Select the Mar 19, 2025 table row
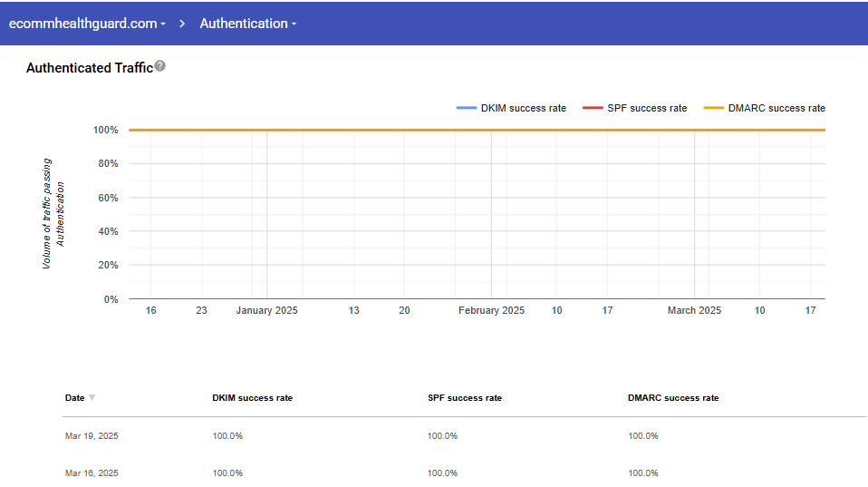Screen dimensions: 868x487 click(92, 436)
